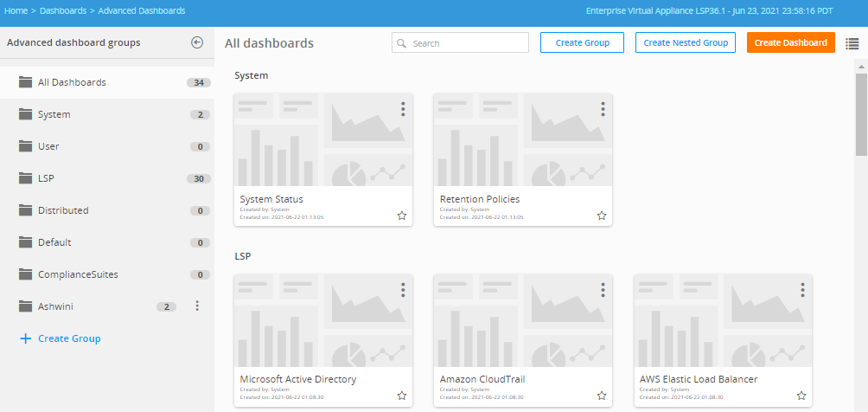Screen dimensions: 868x412
Task: Select the All Dashboards group
Action: click(x=72, y=82)
